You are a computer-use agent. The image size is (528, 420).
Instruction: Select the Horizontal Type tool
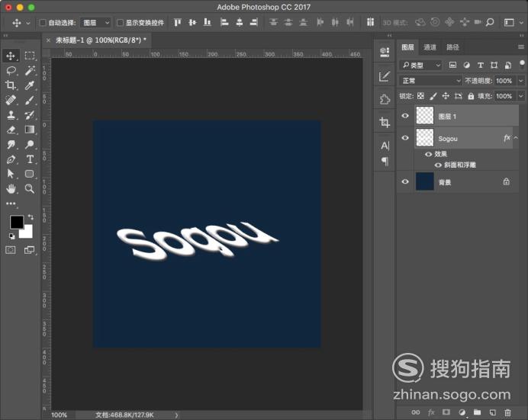(30, 159)
